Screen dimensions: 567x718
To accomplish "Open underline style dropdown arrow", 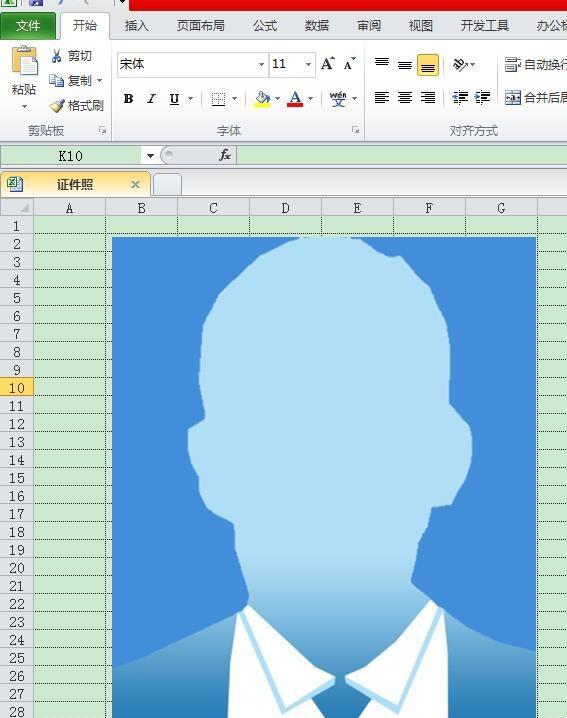I will 191,98.
